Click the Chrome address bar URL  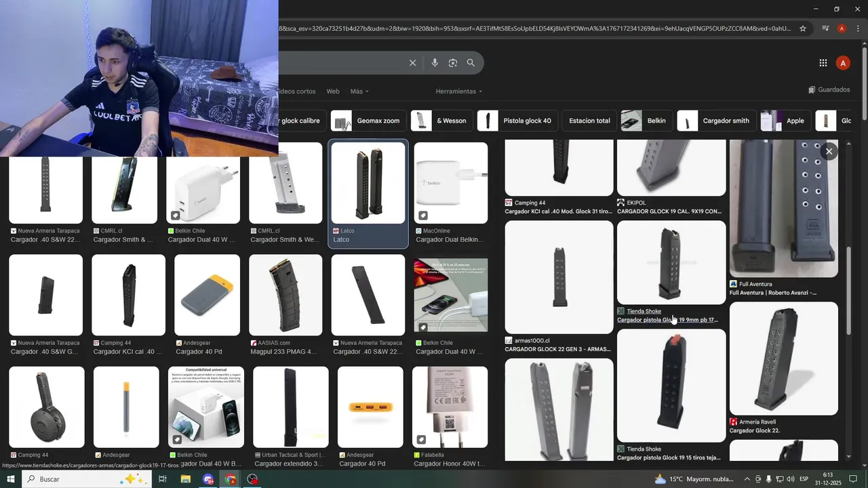coord(534,28)
